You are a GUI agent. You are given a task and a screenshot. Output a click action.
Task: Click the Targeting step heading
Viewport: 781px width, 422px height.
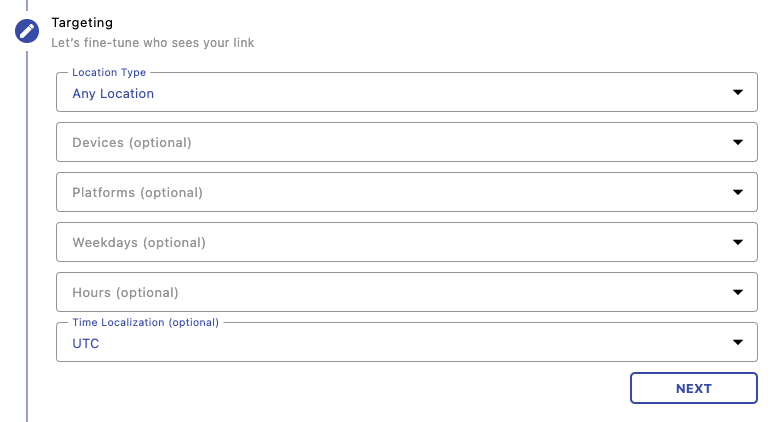tap(82, 22)
